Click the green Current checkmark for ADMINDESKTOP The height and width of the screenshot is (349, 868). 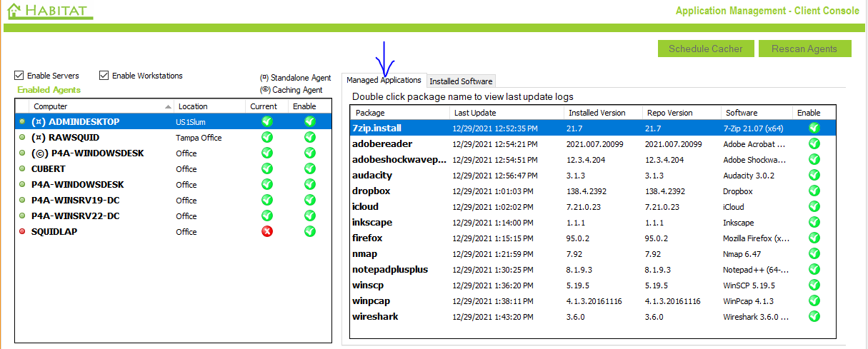pyautogui.click(x=267, y=121)
